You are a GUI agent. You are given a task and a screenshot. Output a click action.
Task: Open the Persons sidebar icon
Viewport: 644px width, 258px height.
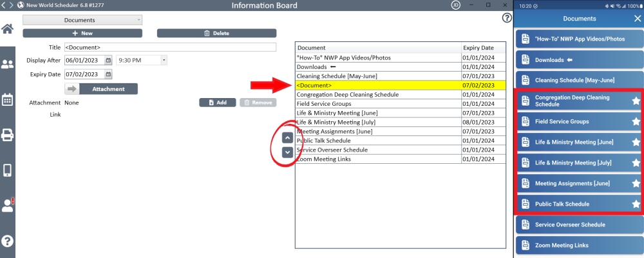pyautogui.click(x=8, y=64)
